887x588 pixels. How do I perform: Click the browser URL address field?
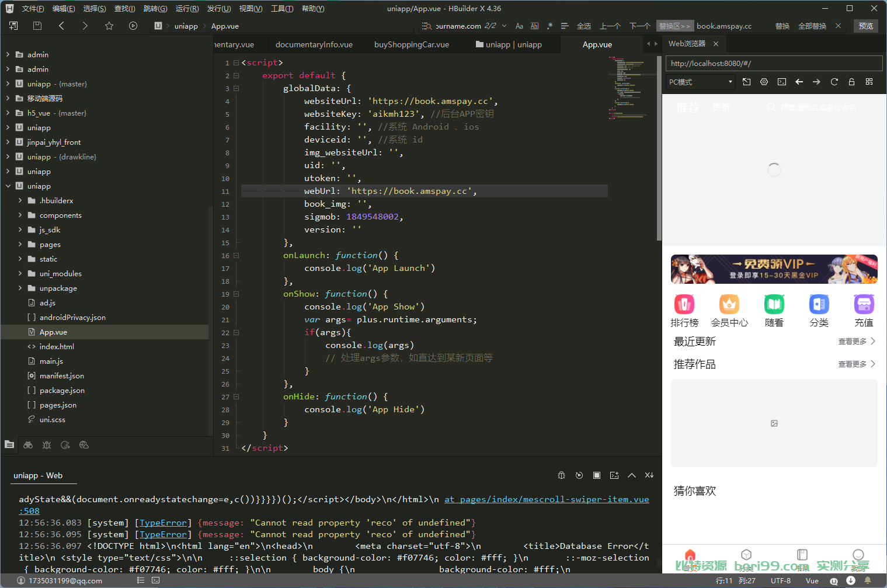coord(774,63)
